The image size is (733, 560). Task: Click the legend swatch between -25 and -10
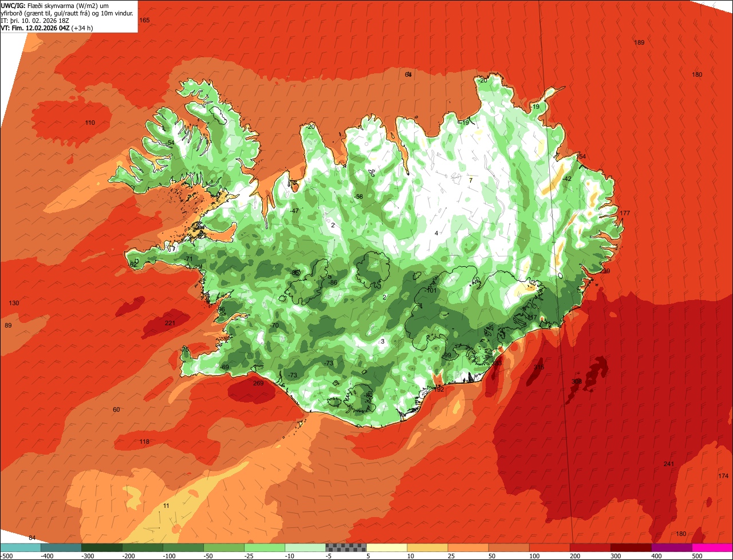pyautogui.click(x=265, y=547)
